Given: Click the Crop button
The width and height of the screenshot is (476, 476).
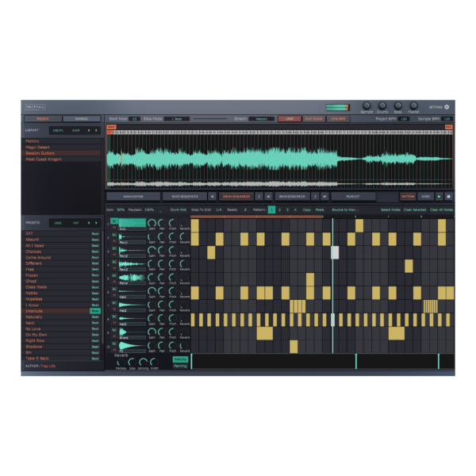Looking at the screenshot, I should 289,118.
